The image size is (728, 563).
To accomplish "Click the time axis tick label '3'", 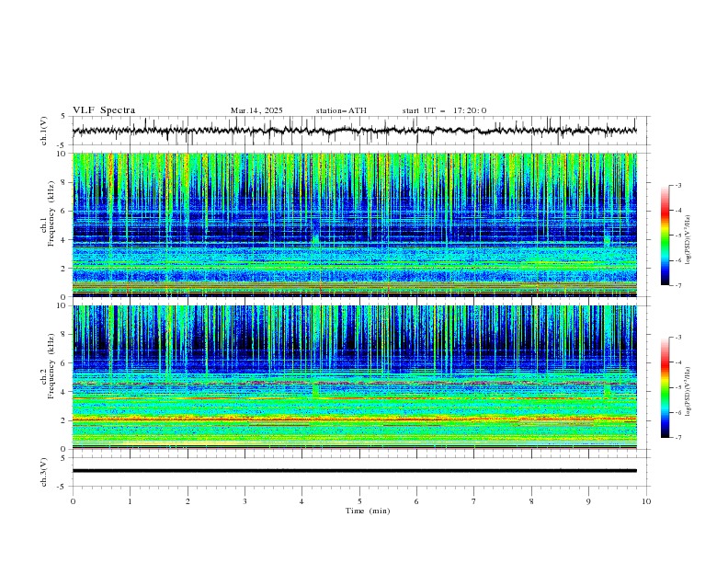I will 245,501.
